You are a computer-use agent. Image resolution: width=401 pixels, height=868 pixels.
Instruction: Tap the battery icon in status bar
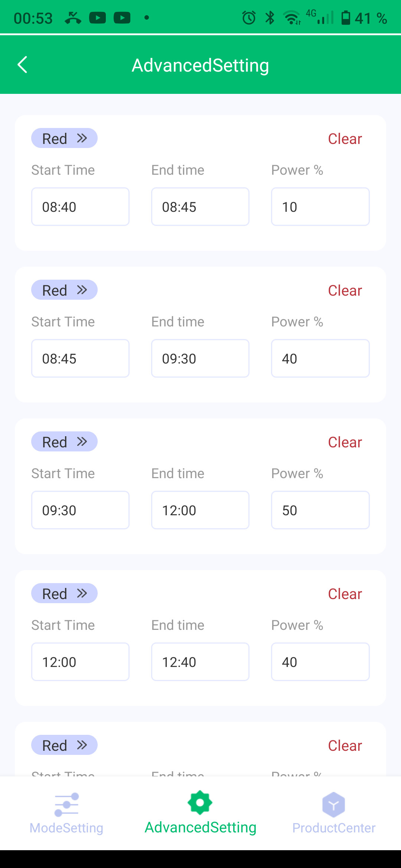(x=346, y=18)
